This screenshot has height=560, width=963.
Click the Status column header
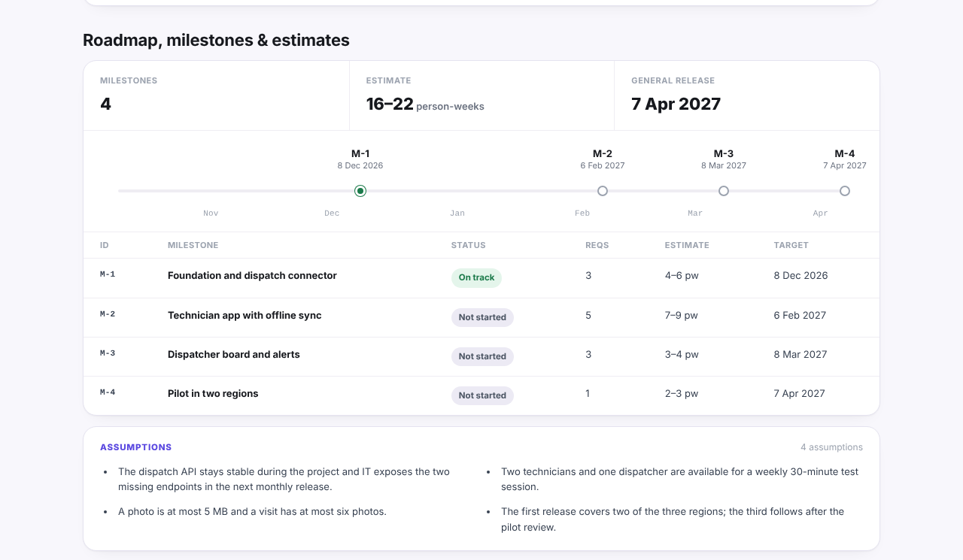469,245
